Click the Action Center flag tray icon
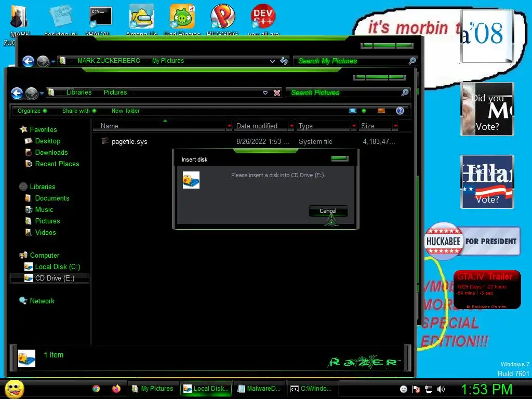The image size is (532, 399). [416, 389]
